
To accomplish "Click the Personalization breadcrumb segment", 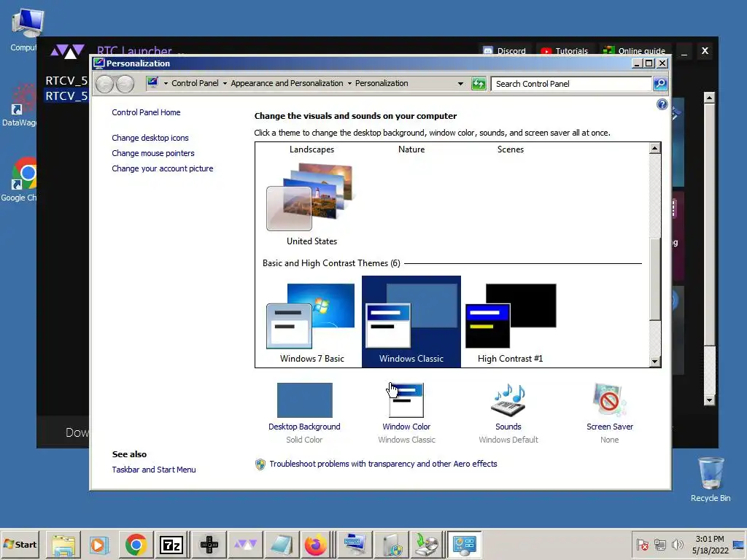I will click(382, 83).
